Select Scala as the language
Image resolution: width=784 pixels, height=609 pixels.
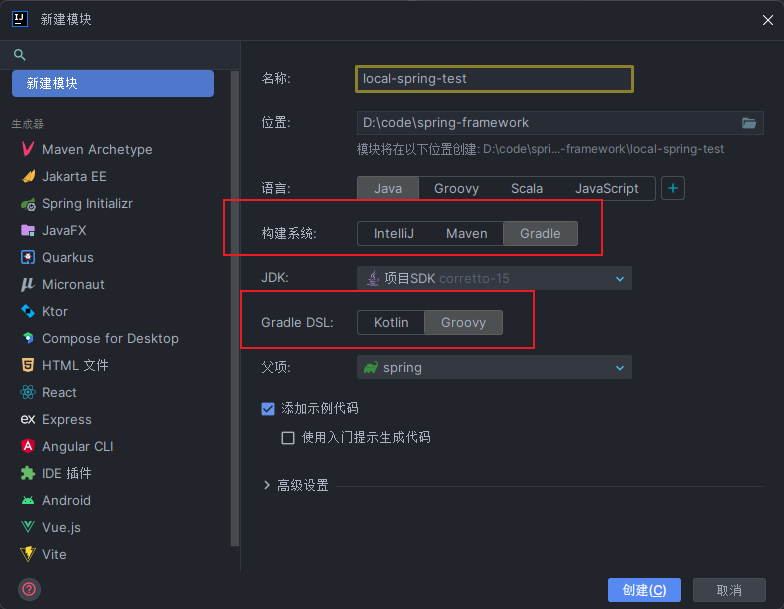pyautogui.click(x=526, y=188)
